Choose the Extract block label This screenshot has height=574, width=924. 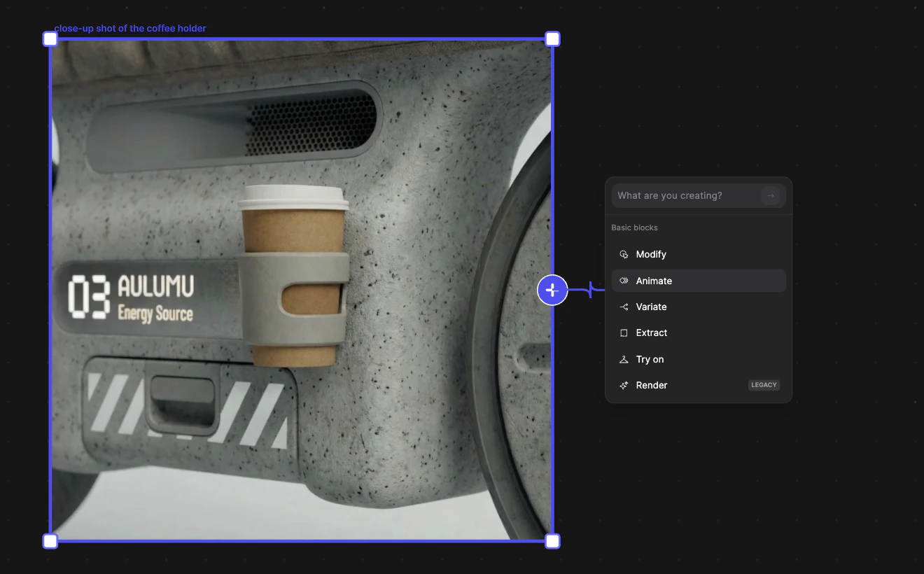coord(652,333)
